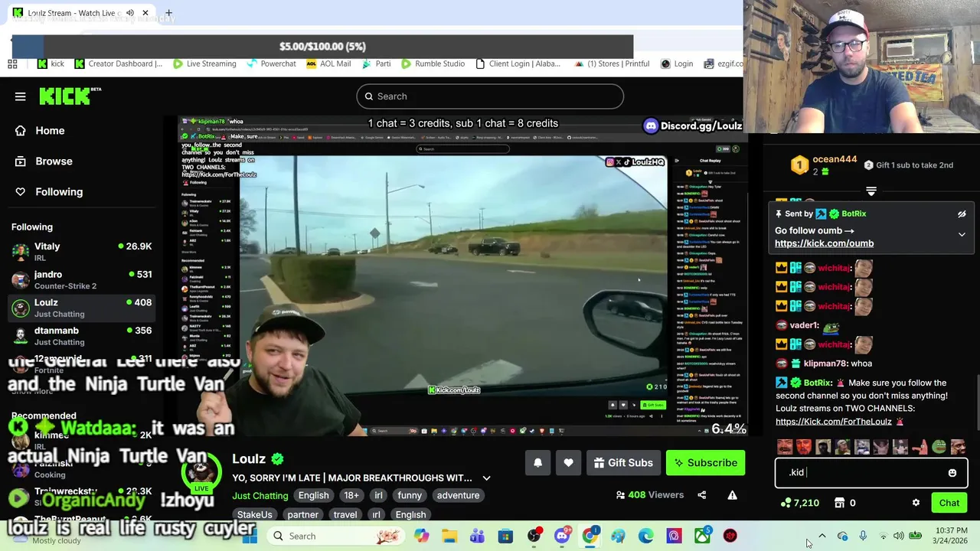Open Microsoft Teams from the taskbar
The image size is (980, 551).
click(x=477, y=536)
